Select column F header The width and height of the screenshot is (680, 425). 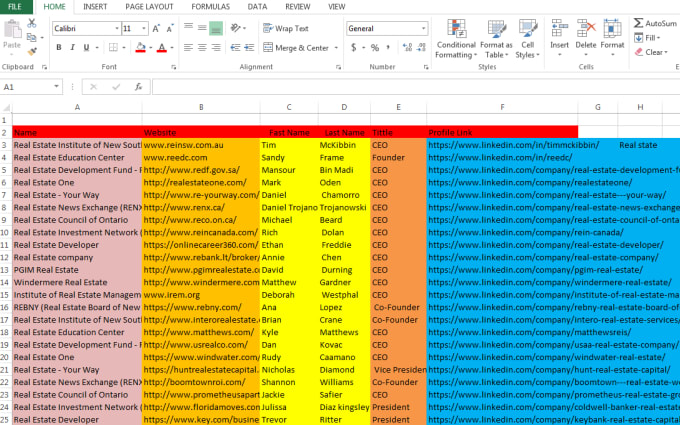coord(502,107)
